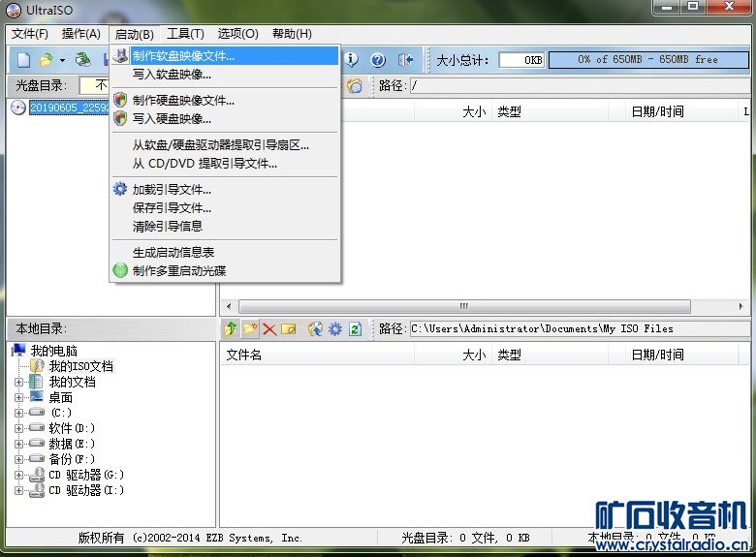Open the 选项(O) menu
Viewport: 756px width, 557px height.
pos(237,34)
